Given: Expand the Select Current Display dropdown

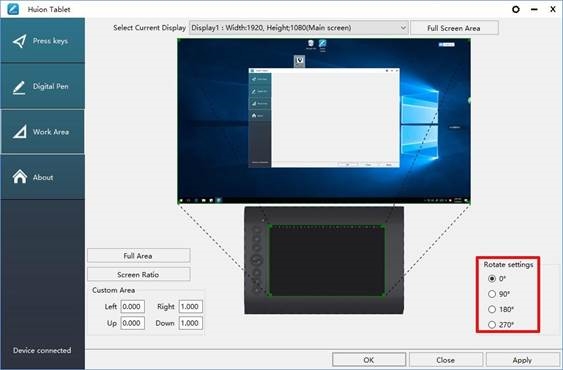Looking at the screenshot, I should pyautogui.click(x=299, y=28).
